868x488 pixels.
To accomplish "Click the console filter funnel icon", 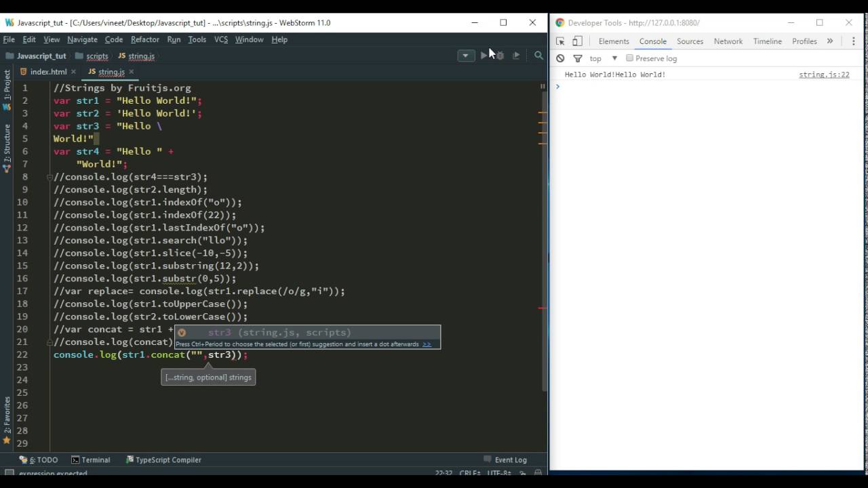I will (x=578, y=58).
